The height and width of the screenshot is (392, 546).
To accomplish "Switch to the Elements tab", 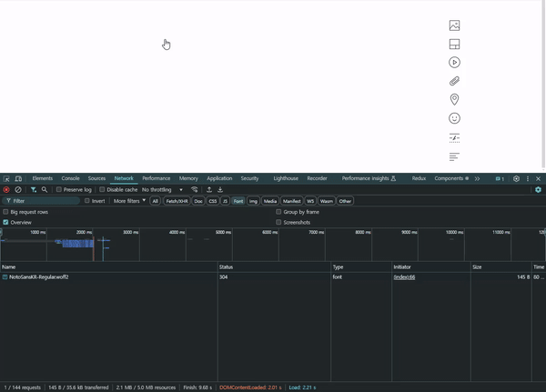I will pos(43,178).
